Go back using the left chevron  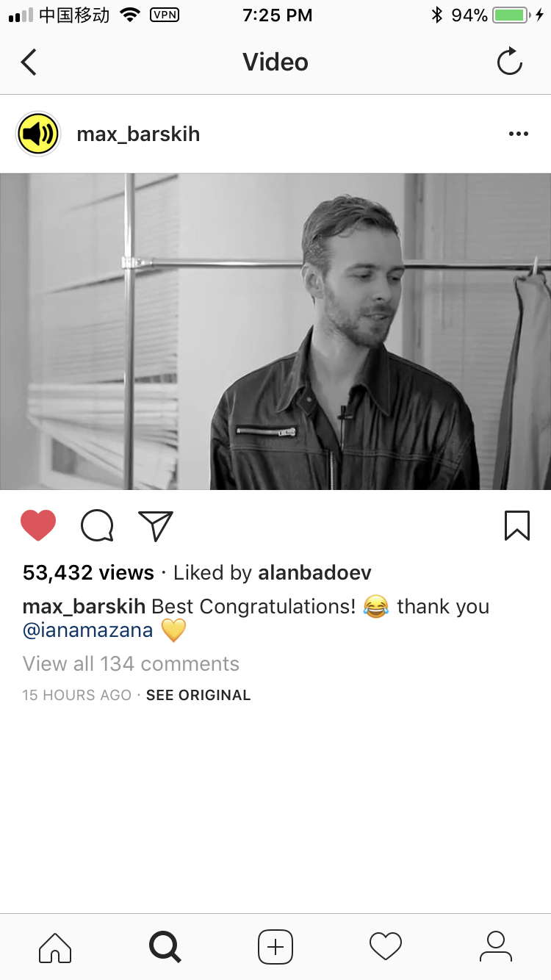(x=29, y=62)
